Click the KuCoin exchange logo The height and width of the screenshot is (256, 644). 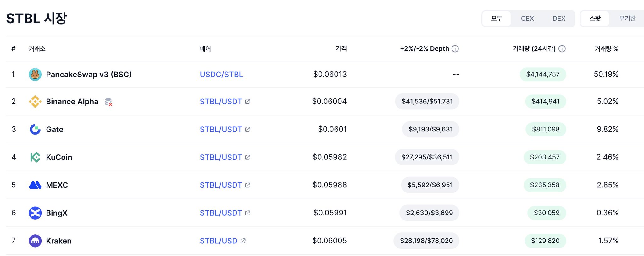35,157
